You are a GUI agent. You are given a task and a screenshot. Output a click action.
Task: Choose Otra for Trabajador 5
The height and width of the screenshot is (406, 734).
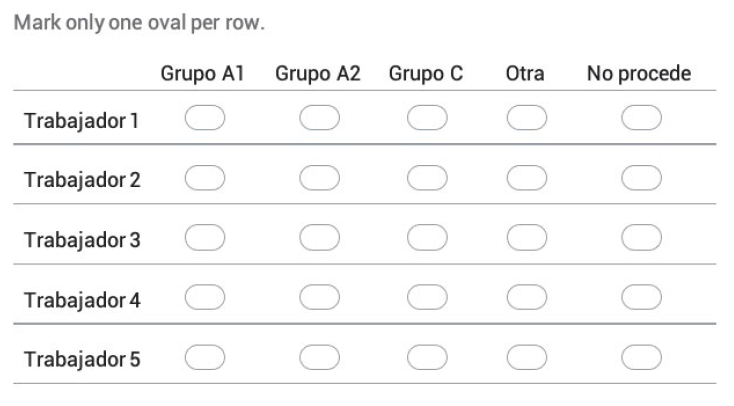[x=527, y=357]
